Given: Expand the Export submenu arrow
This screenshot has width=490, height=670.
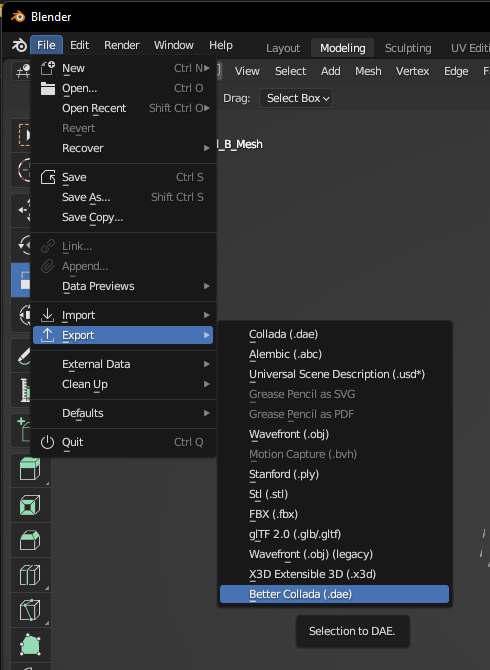Looking at the screenshot, I should [207, 335].
